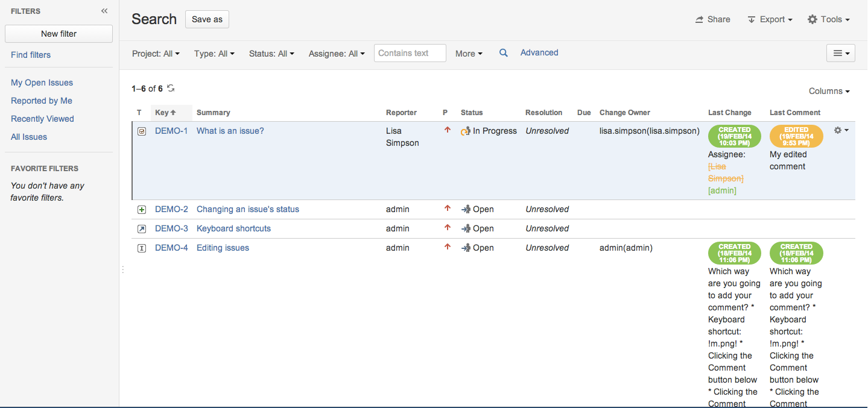Open issue key DEMO-3
Screen dimensions: 868x408
171,228
